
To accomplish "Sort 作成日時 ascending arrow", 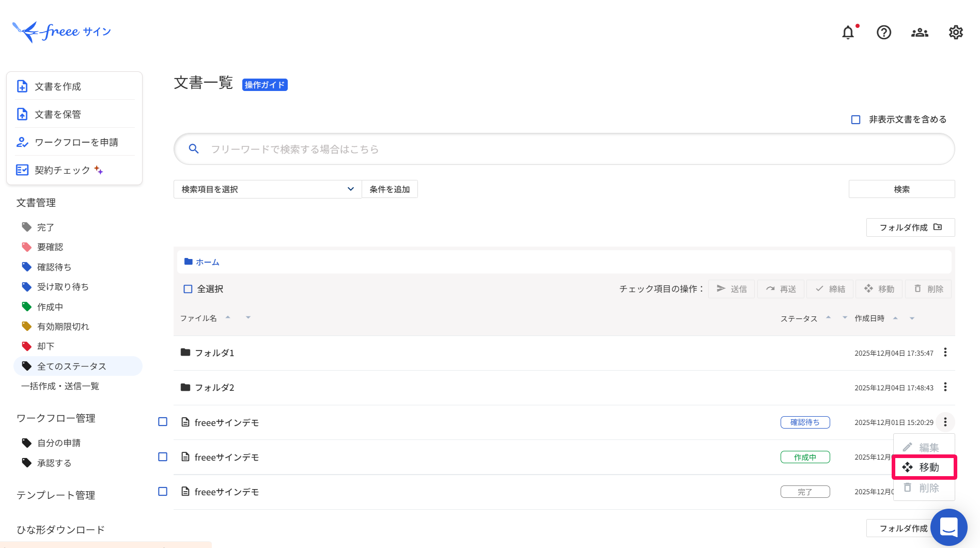I will point(895,318).
